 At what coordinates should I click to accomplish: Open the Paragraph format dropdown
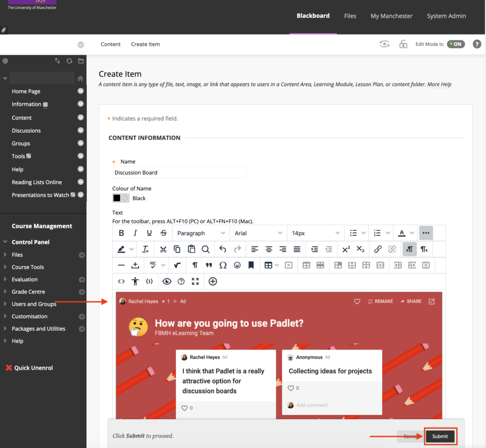pos(201,233)
